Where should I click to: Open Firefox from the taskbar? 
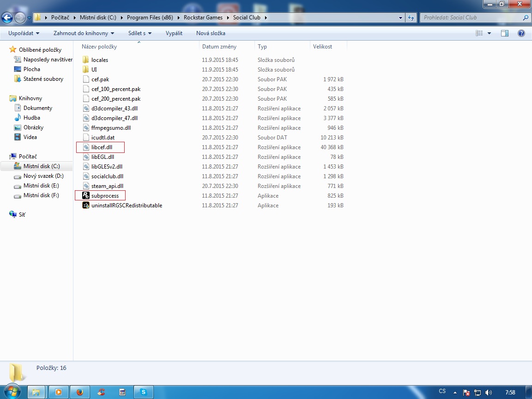pyautogui.click(x=80, y=392)
